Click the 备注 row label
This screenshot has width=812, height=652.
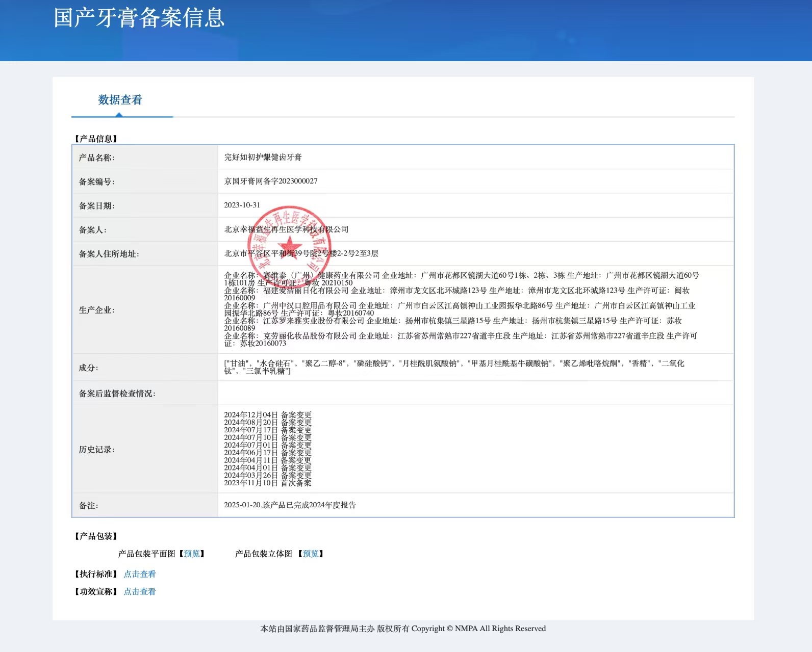[89, 506]
